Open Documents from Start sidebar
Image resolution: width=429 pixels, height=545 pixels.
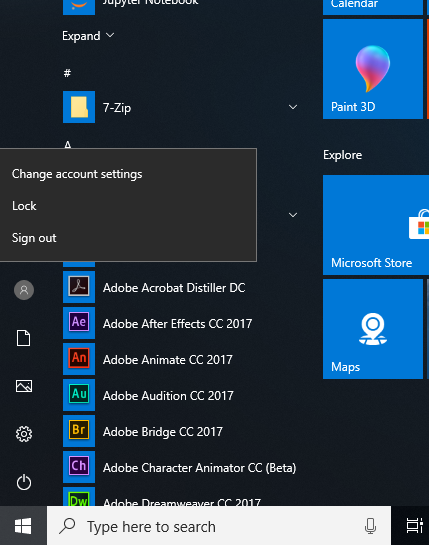point(24,338)
